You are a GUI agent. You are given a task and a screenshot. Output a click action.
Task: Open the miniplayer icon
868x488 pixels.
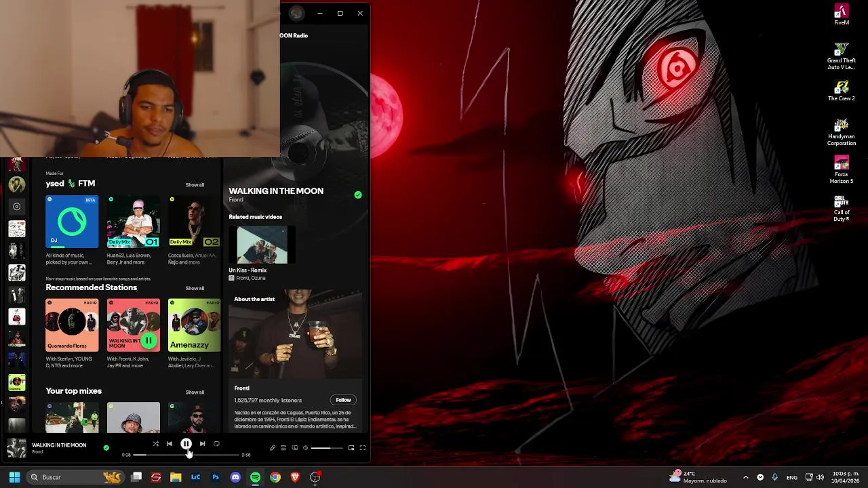pyautogui.click(x=351, y=447)
